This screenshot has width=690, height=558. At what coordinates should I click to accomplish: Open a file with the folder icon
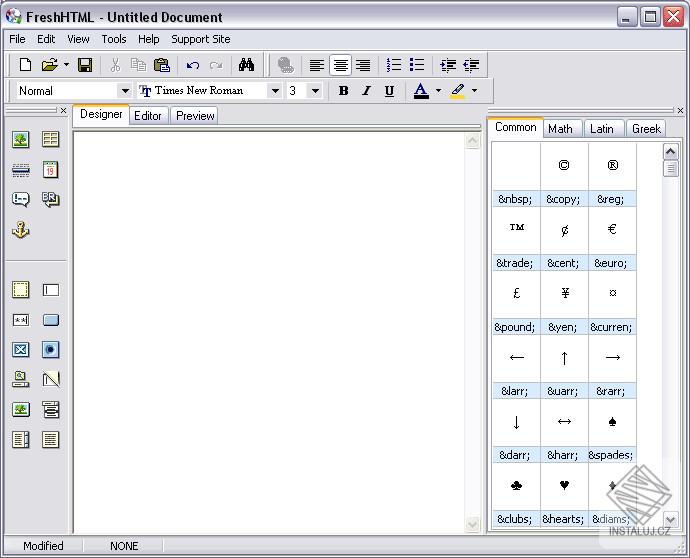tap(50, 65)
